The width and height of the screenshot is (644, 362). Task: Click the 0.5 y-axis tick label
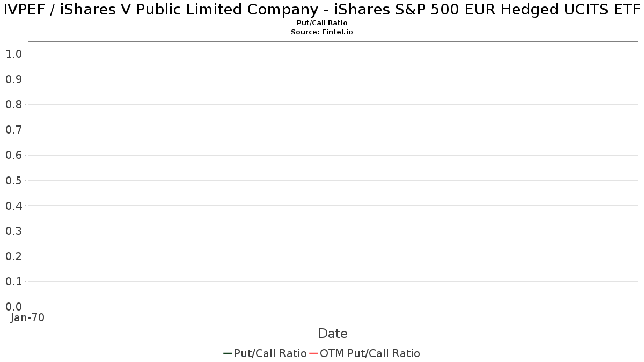tap(13, 180)
